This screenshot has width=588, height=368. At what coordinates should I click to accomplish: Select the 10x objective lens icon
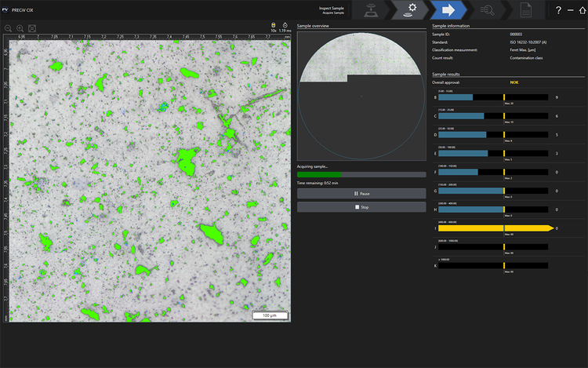[274, 26]
